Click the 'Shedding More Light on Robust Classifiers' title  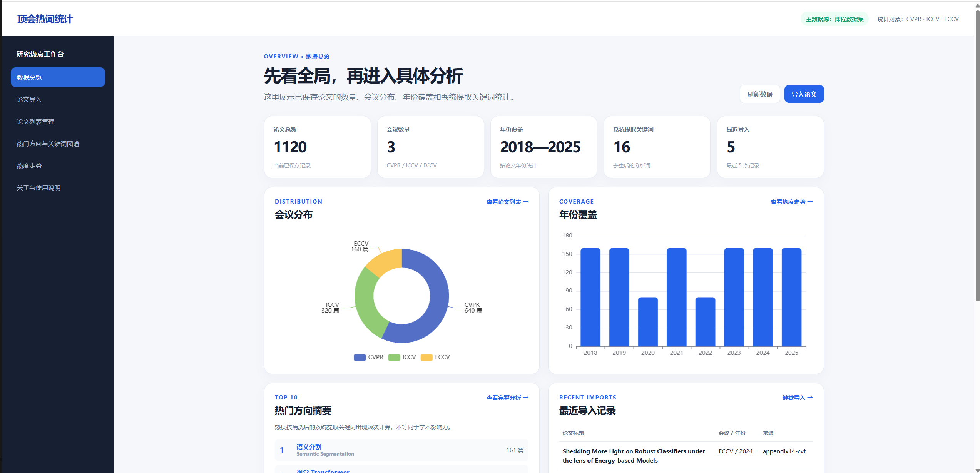(634, 456)
